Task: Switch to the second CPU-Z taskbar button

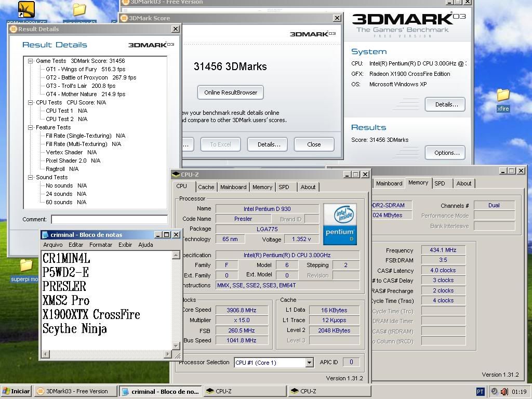Action: click(329, 391)
